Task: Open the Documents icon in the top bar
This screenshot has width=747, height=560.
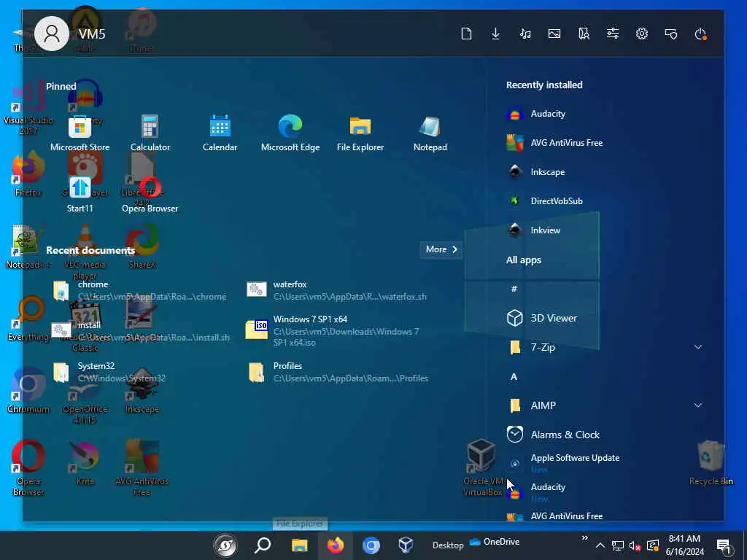Action: click(x=466, y=34)
